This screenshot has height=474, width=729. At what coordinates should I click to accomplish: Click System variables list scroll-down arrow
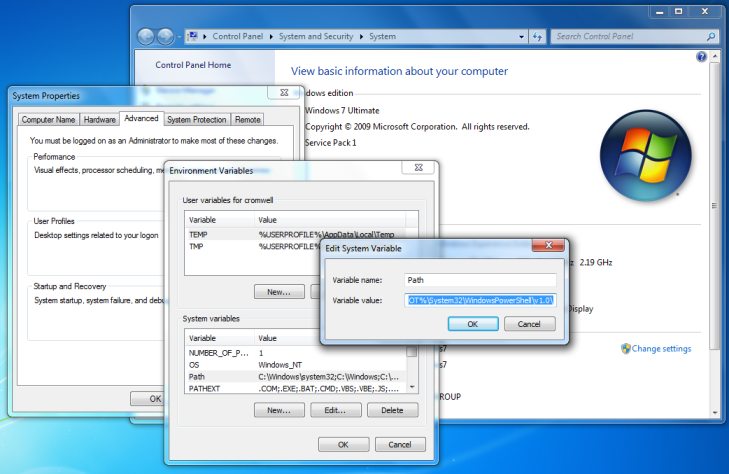[x=412, y=388]
